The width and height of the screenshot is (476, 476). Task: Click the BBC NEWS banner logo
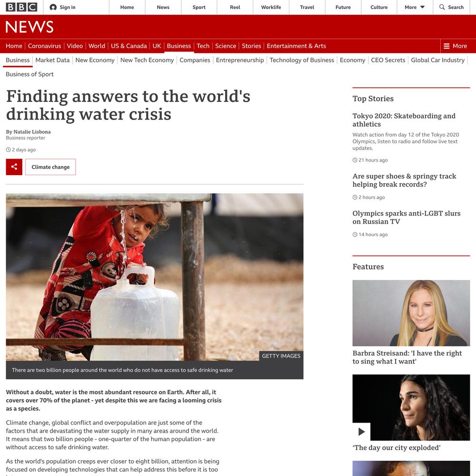click(30, 27)
